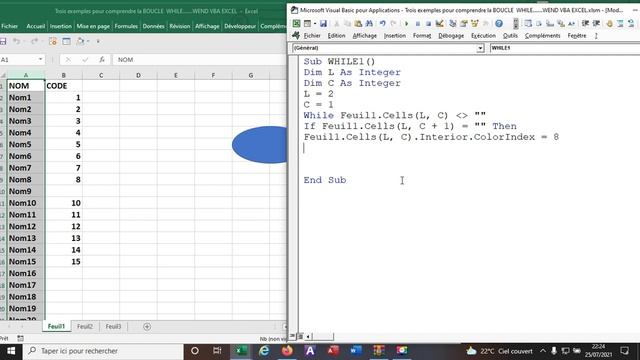The width and height of the screenshot is (640, 360).
Task: Open the Fichier menu in VBA editor
Action: point(312,36)
